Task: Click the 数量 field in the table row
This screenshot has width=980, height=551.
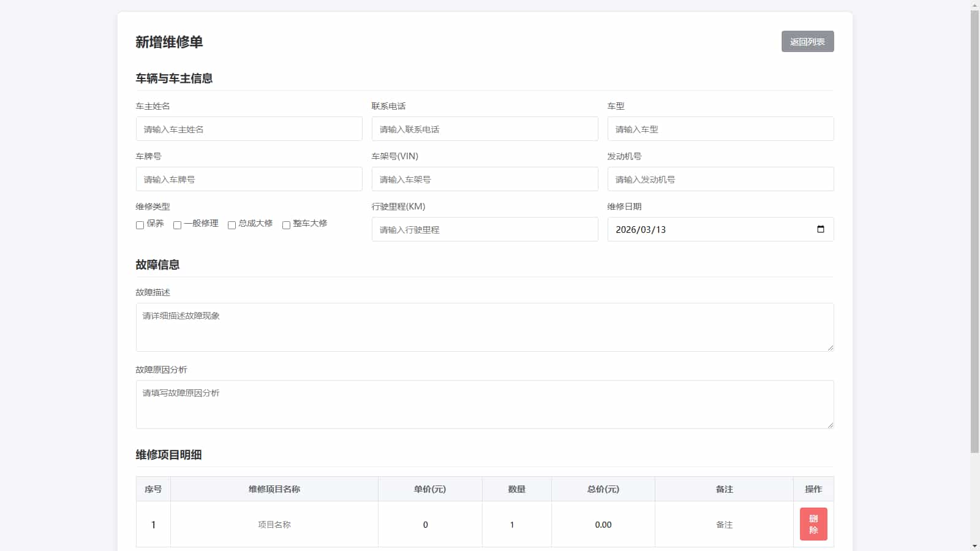Action: pos(516,525)
